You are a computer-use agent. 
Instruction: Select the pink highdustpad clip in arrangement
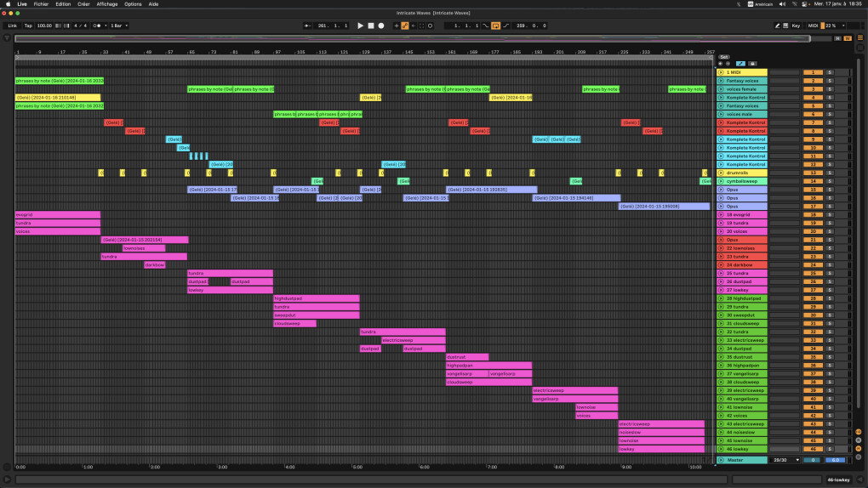click(x=316, y=298)
